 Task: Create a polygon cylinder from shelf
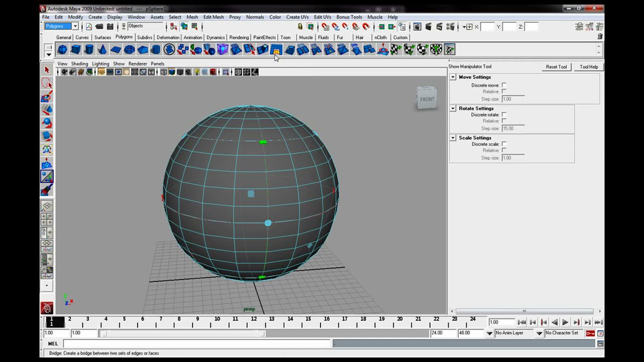pos(89,49)
